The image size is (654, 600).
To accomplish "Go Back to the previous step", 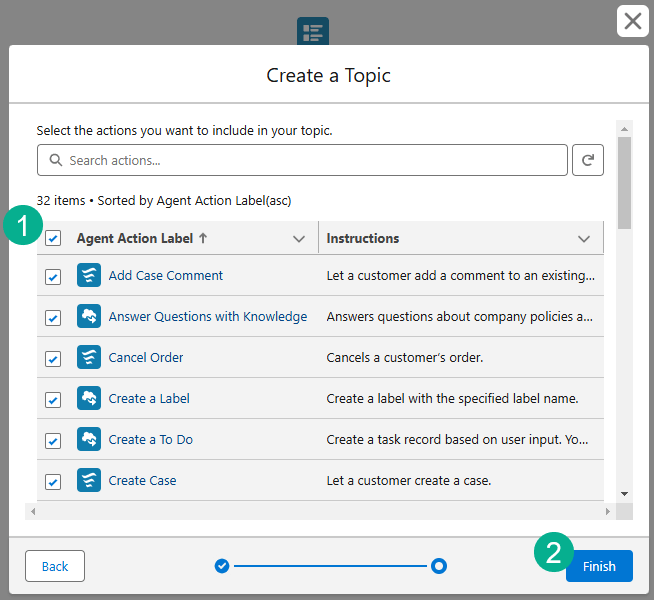I will [55, 566].
